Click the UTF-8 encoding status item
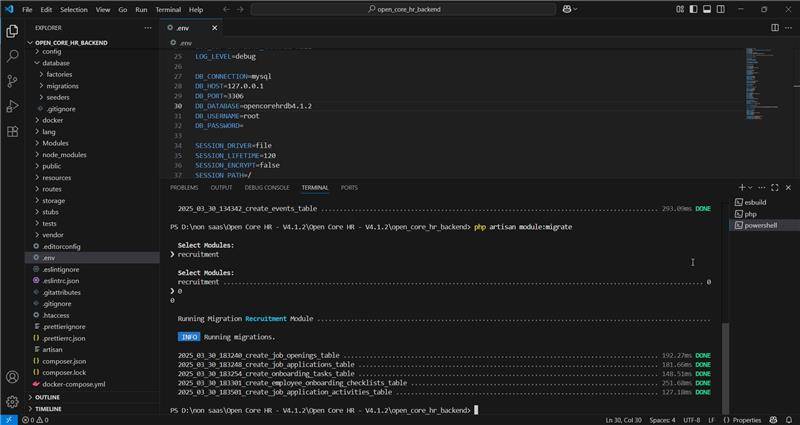 click(692, 420)
